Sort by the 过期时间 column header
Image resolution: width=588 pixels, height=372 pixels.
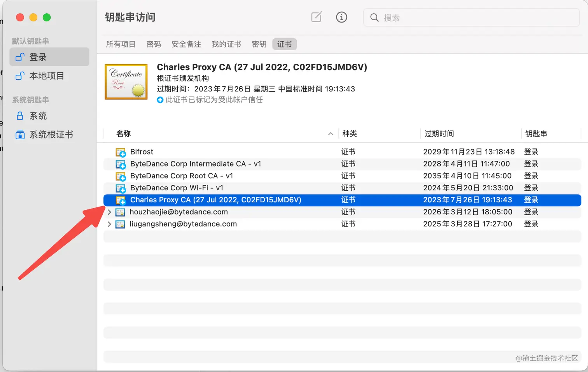click(x=439, y=133)
